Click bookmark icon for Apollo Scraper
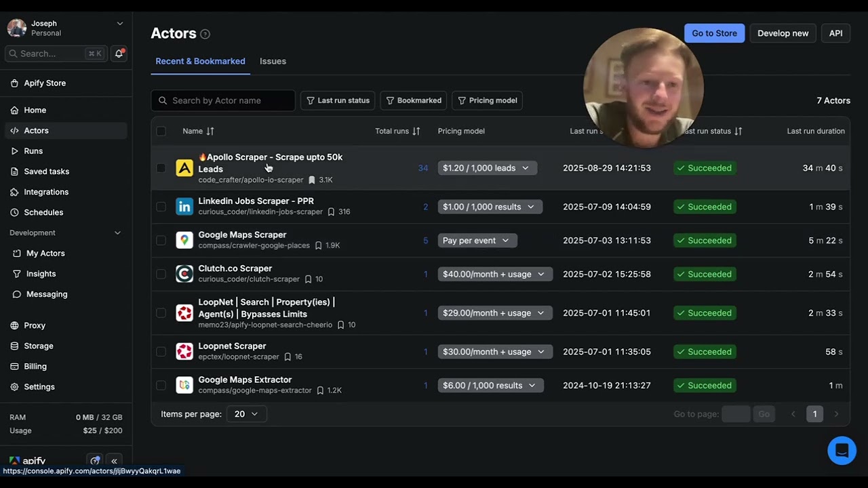The height and width of the screenshot is (488, 868). click(x=312, y=180)
